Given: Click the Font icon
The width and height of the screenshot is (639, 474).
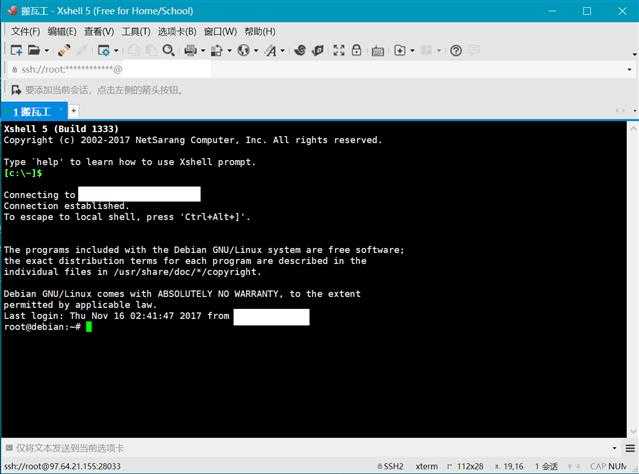Looking at the screenshot, I should point(271,51).
